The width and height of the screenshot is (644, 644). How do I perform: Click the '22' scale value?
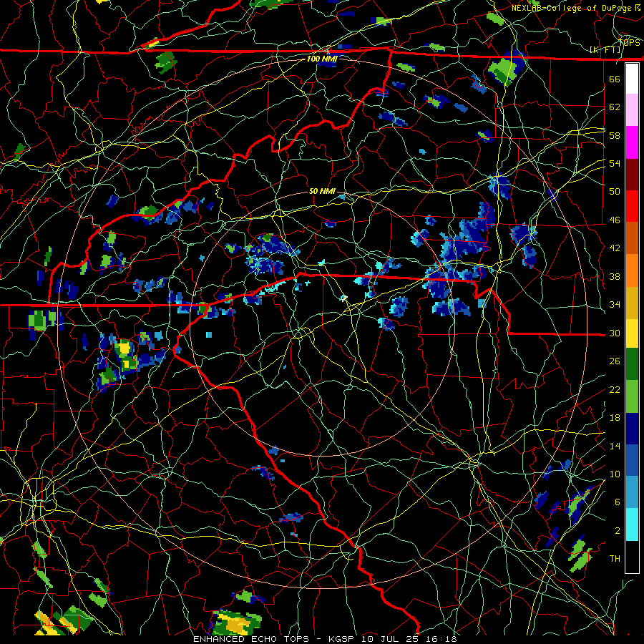point(615,390)
